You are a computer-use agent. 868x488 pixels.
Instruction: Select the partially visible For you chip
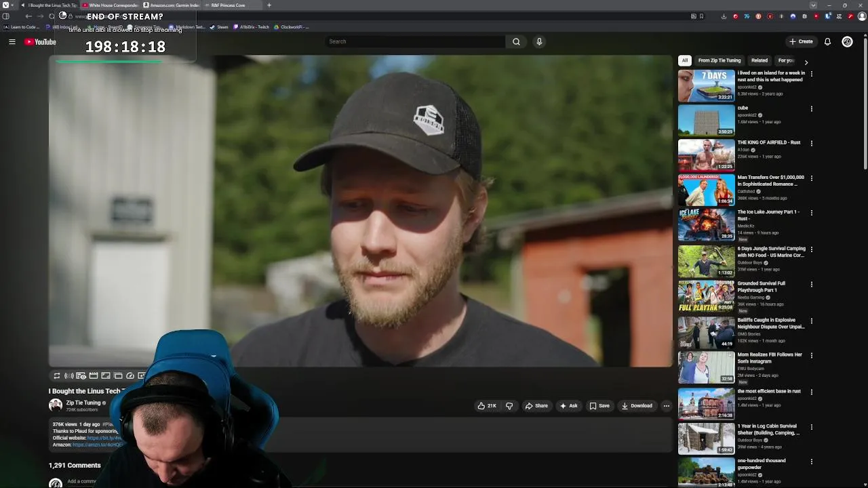tap(785, 60)
